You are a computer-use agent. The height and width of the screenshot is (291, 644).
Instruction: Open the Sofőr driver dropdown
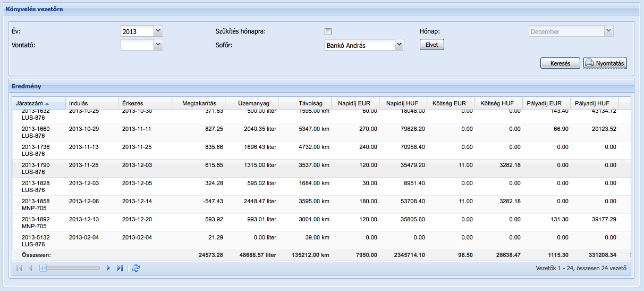click(x=400, y=45)
